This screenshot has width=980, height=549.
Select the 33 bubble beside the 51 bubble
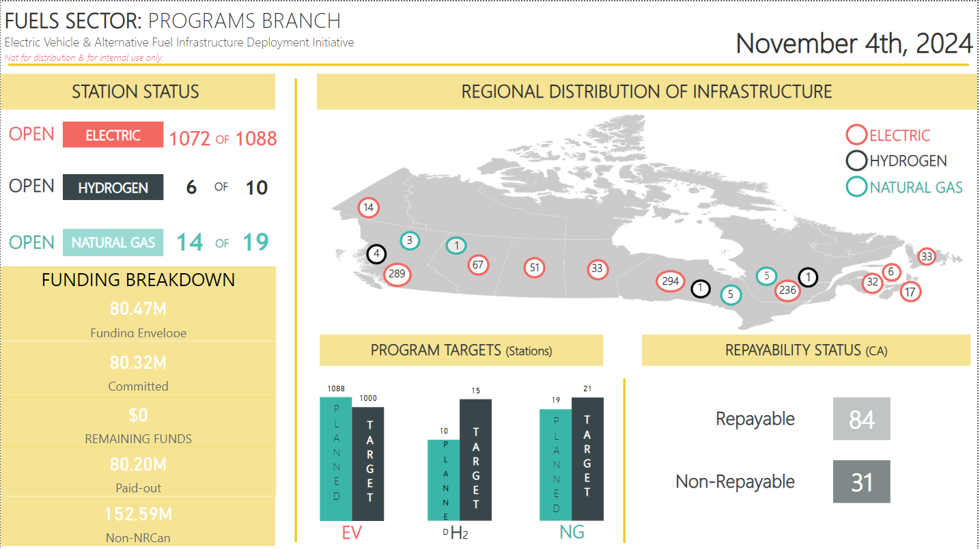(x=598, y=268)
